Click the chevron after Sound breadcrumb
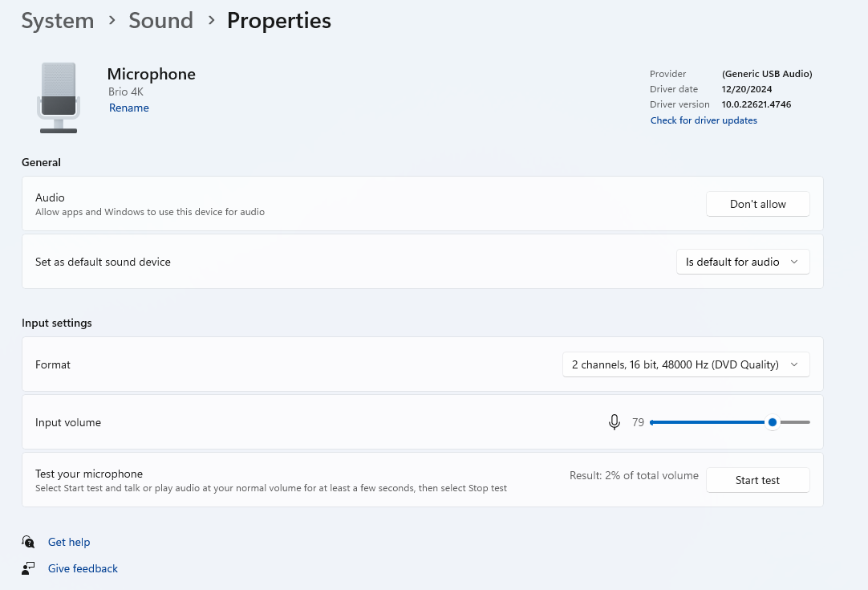 click(211, 21)
